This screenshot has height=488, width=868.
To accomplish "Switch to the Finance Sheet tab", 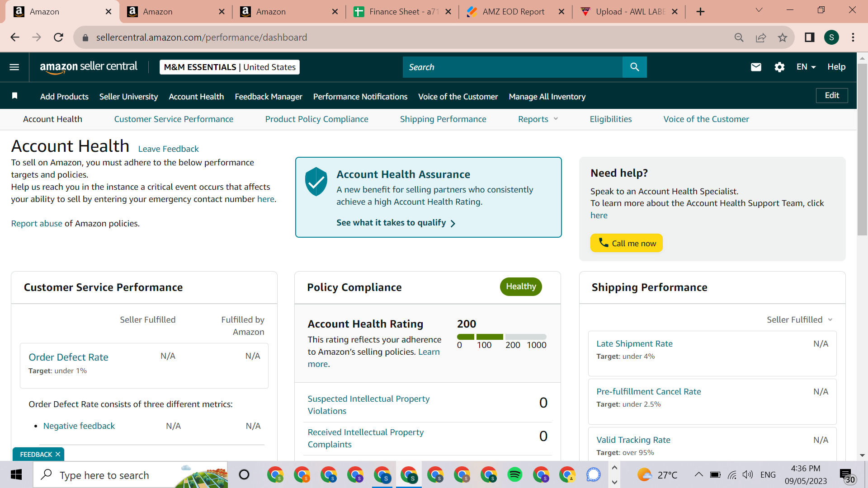I will click(402, 12).
